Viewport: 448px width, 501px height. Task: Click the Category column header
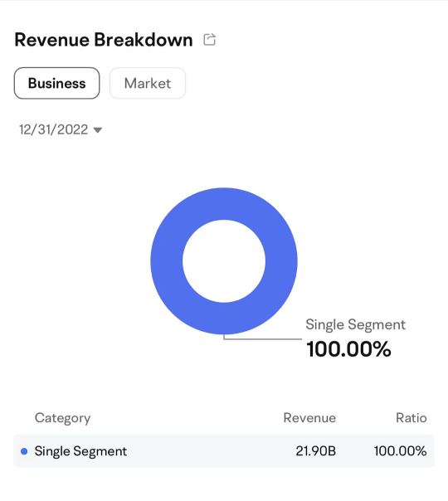pos(62,418)
